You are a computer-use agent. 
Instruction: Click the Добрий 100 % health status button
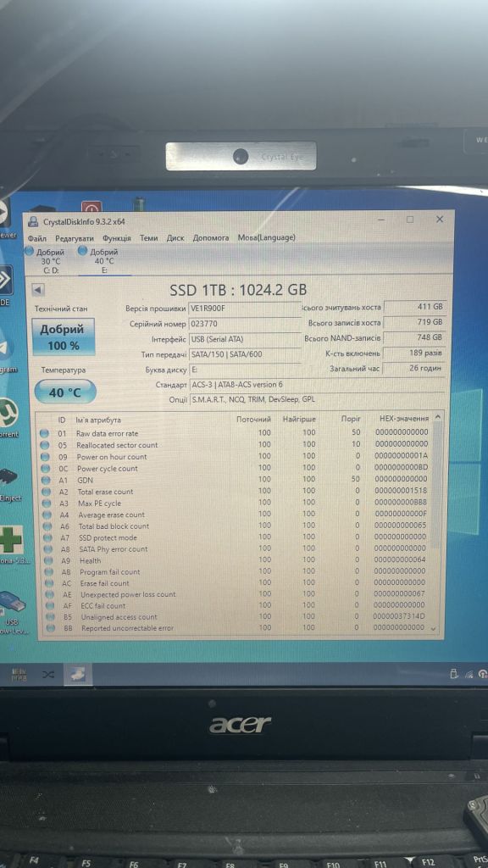click(64, 337)
